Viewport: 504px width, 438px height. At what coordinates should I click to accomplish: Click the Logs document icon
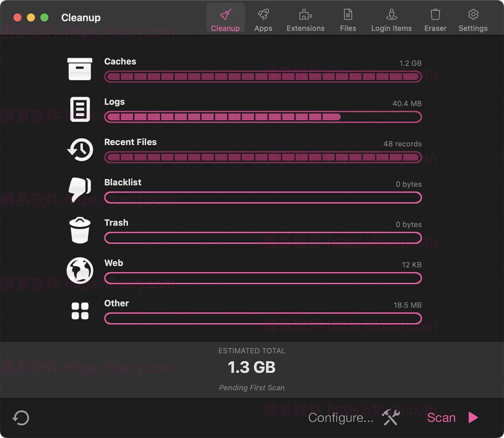click(80, 109)
